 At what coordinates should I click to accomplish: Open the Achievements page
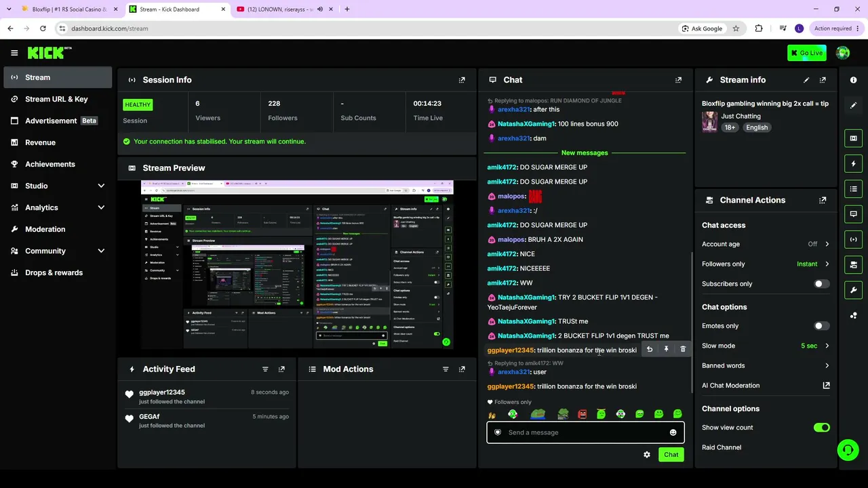(x=58, y=164)
